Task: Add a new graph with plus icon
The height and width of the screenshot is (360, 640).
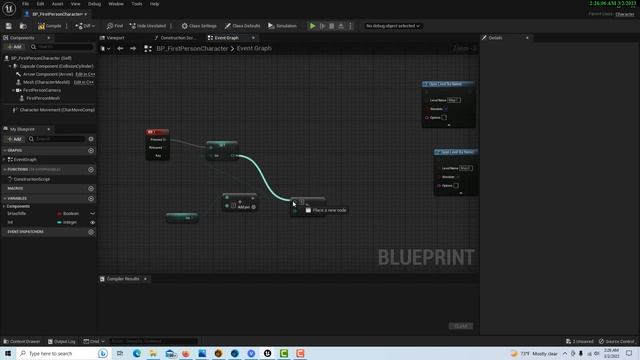Action: [91, 151]
